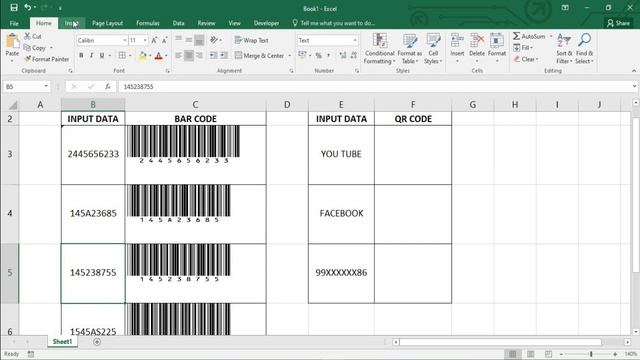Open the Clear dropdown in Editing group
Screen dimensions: 640x360
tap(526, 59)
